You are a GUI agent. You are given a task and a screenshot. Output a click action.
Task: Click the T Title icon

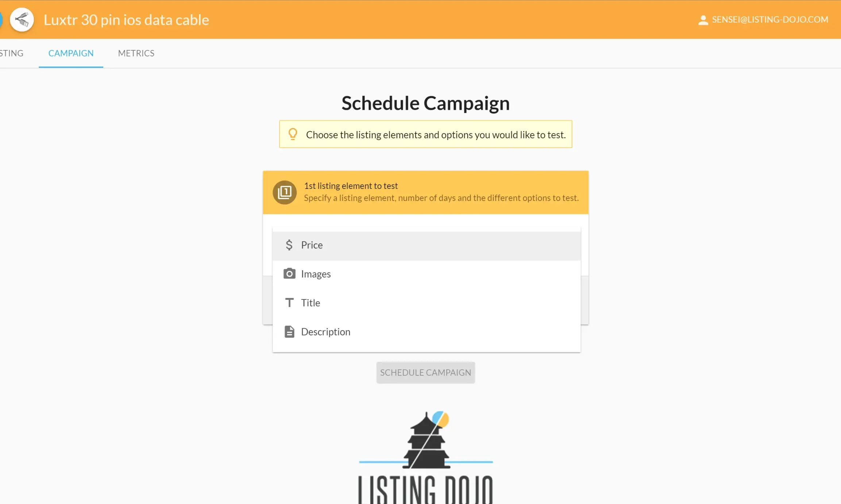click(x=289, y=303)
